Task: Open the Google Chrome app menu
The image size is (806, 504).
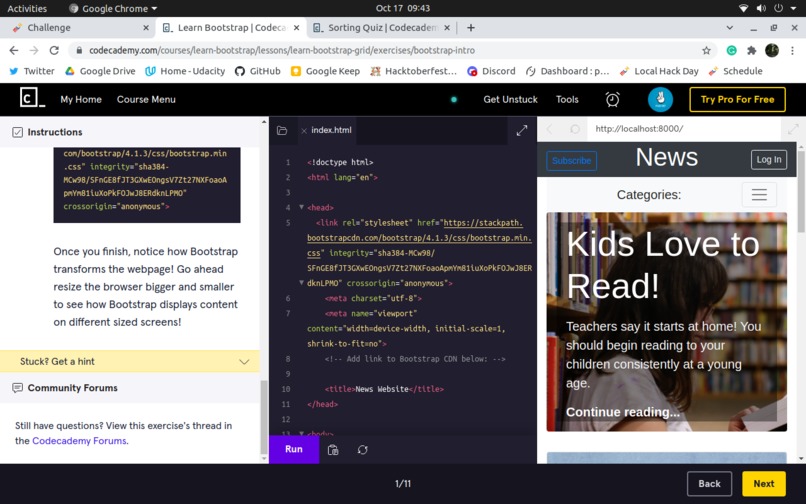Action: pos(113,8)
